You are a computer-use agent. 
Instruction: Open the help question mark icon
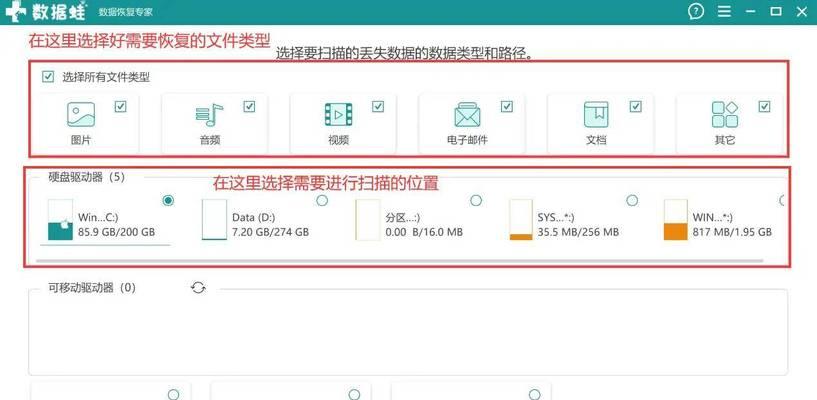[696, 11]
